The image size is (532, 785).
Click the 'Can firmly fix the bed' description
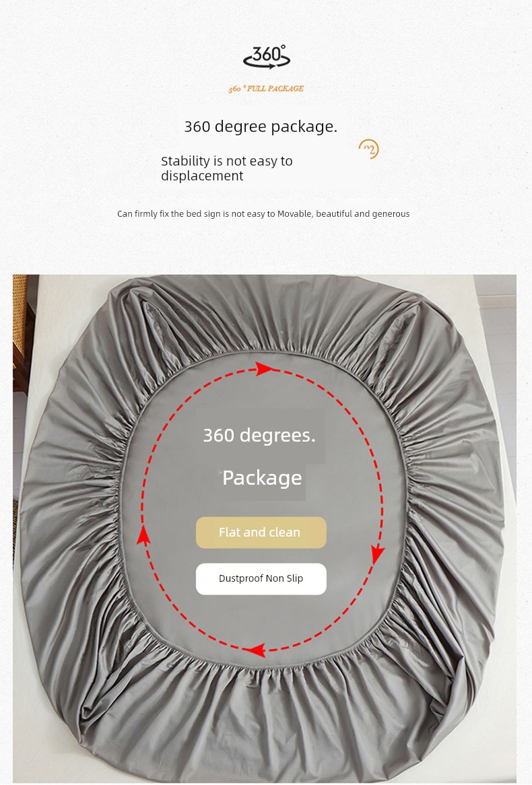(x=263, y=214)
